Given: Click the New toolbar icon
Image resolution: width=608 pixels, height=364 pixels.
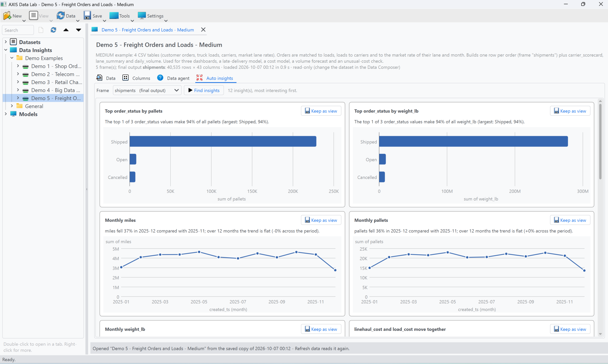Looking at the screenshot, I should (x=7, y=15).
